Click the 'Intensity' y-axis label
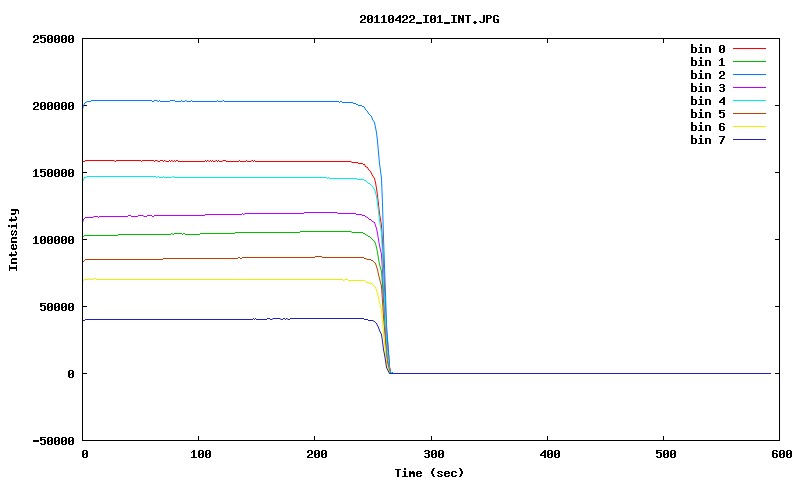 (x=13, y=239)
